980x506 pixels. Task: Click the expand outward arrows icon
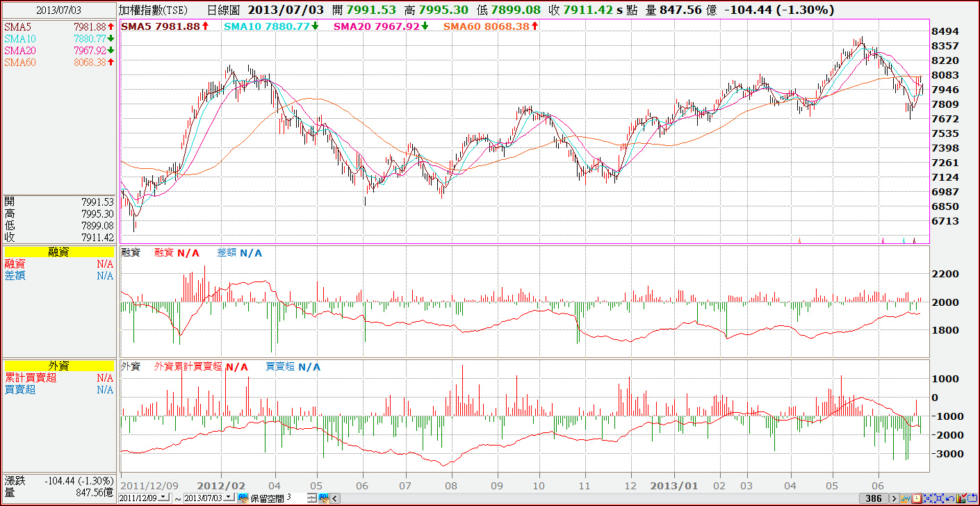coord(938,498)
